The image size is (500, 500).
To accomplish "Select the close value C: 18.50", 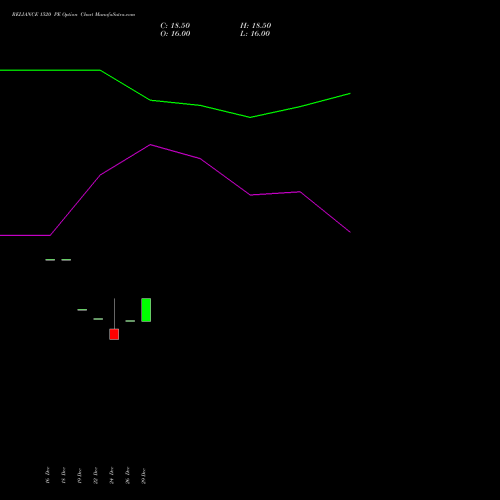I will [175, 26].
